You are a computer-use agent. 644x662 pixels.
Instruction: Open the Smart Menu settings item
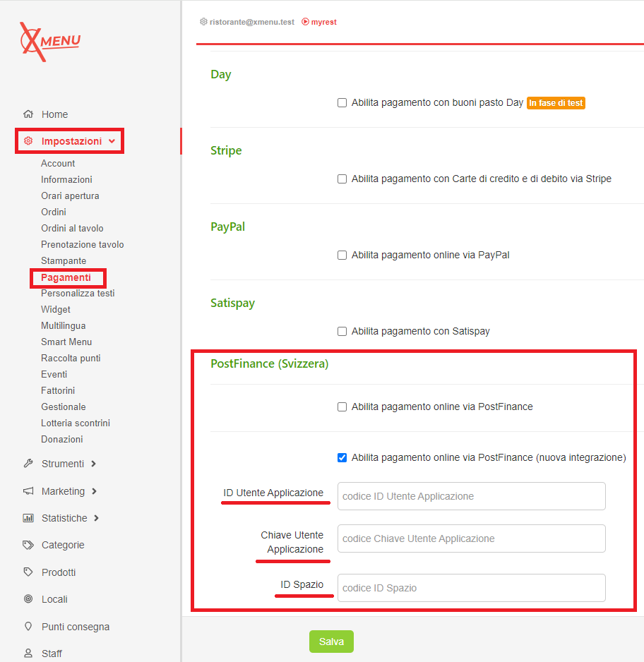pyautogui.click(x=66, y=342)
